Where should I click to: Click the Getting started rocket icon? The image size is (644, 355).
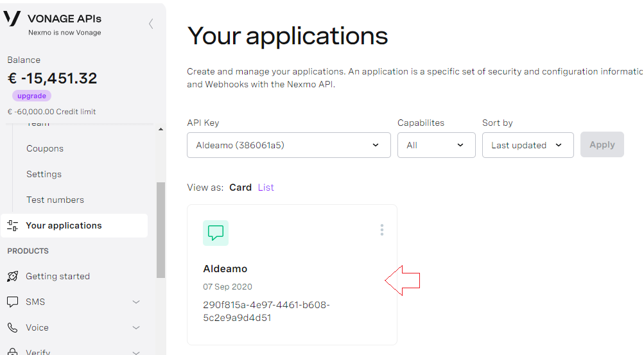point(13,276)
